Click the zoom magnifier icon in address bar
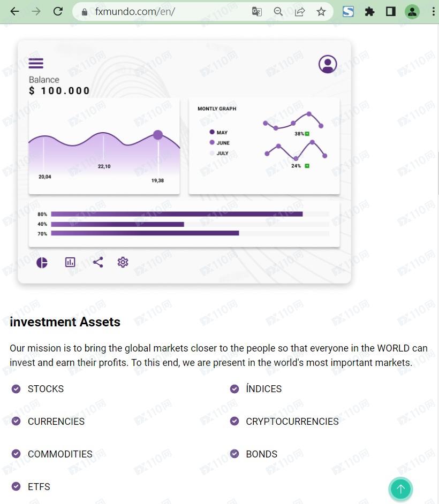Viewport: 439px width, 504px height. [x=278, y=11]
